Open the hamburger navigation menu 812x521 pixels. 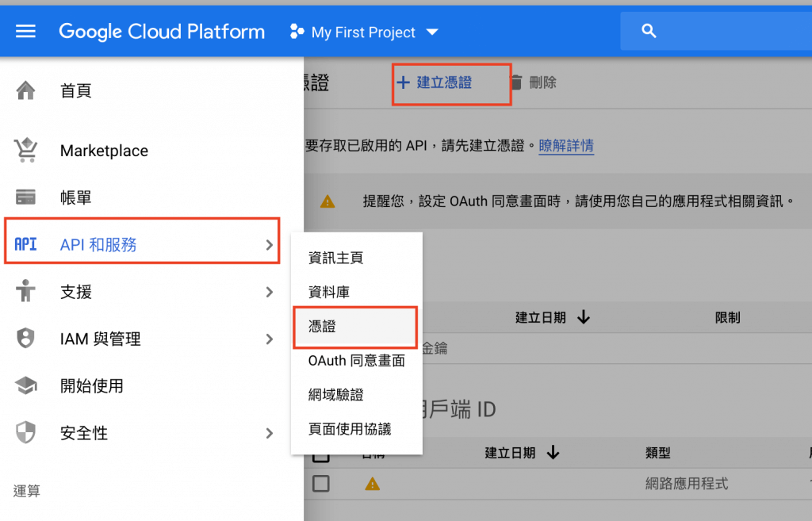pos(25,32)
